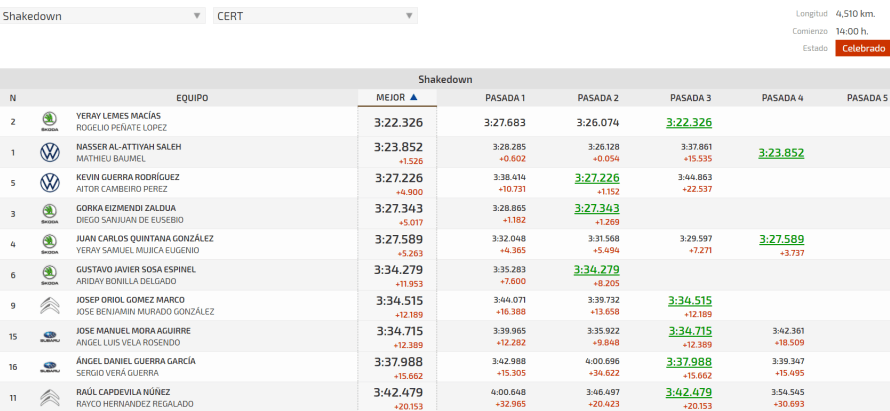Image resolution: width=890 pixels, height=411 pixels.
Task: Click Subaru logo beside Ángel Daniel Guerra García
Action: pyautogui.click(x=49, y=367)
